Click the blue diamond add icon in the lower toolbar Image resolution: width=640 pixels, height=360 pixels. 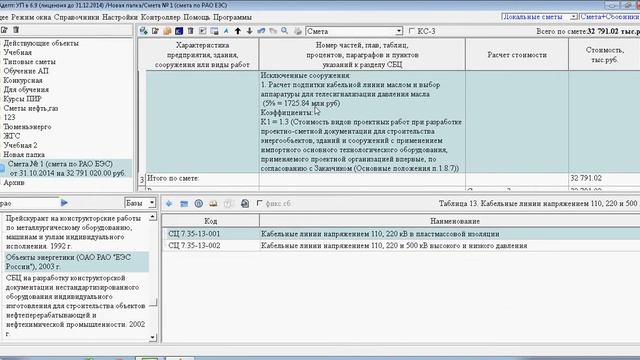click(x=169, y=203)
